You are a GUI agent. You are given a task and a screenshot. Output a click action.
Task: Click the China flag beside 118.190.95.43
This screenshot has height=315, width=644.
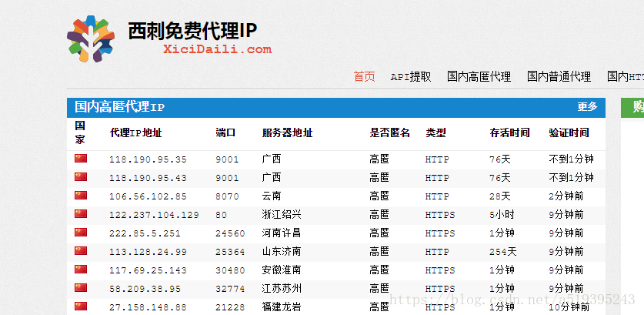[81, 177]
